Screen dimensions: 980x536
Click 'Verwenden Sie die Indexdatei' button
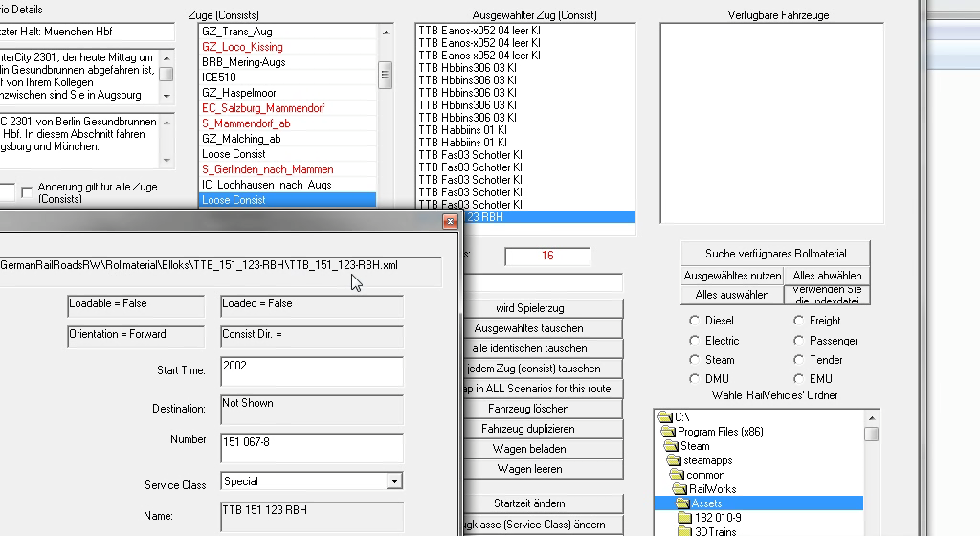(x=827, y=295)
